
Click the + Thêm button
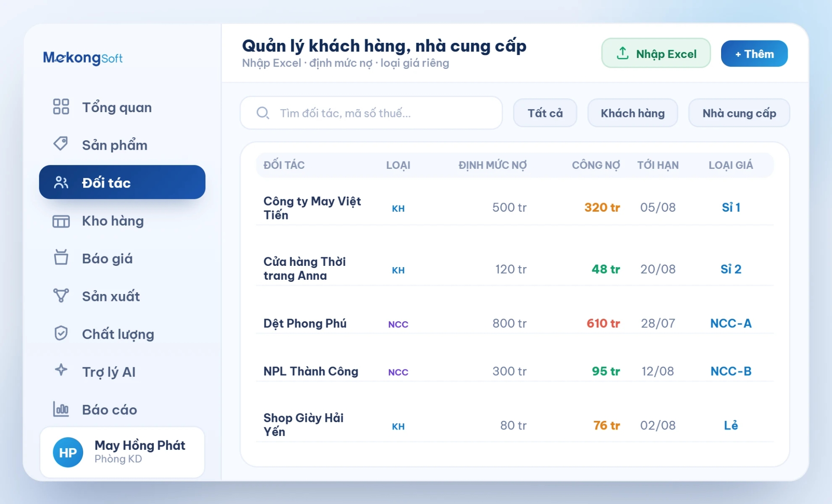[754, 53]
